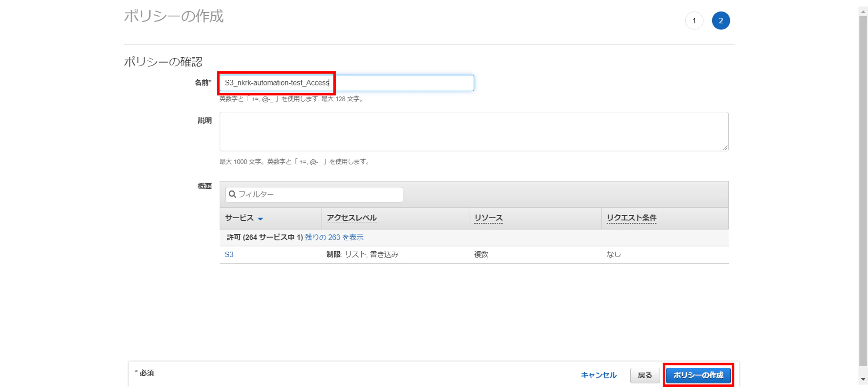Click the ポリシーの作成 button
The image size is (868, 387).
click(698, 375)
